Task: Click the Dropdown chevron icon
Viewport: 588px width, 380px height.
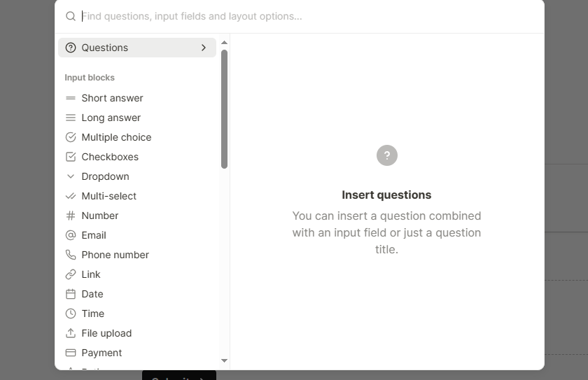Action: coord(70,176)
